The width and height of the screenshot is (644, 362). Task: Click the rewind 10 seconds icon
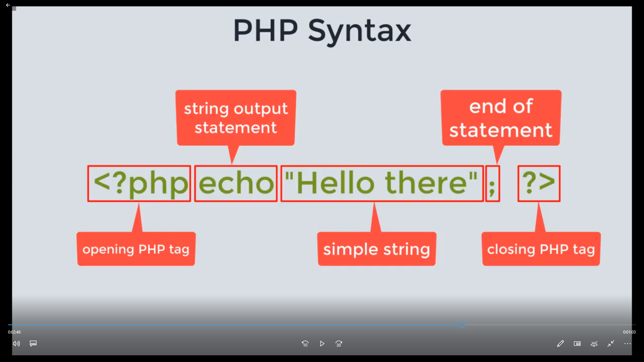coord(305,344)
